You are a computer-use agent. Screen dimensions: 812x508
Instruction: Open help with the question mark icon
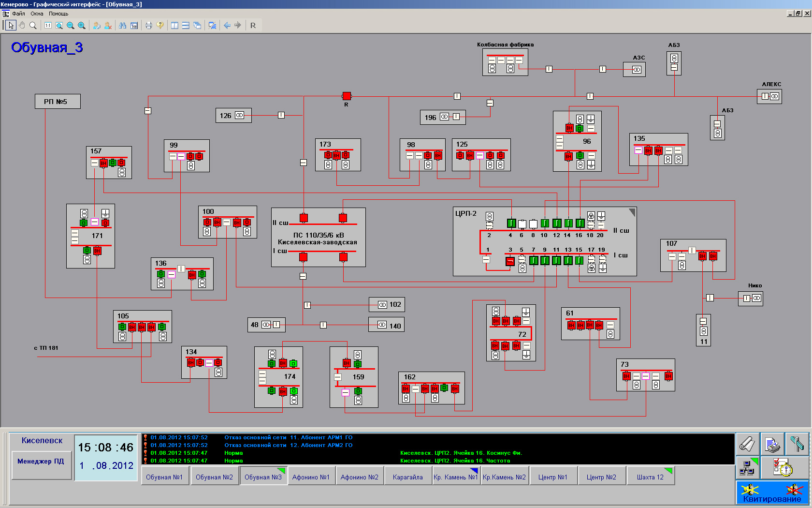[160, 25]
